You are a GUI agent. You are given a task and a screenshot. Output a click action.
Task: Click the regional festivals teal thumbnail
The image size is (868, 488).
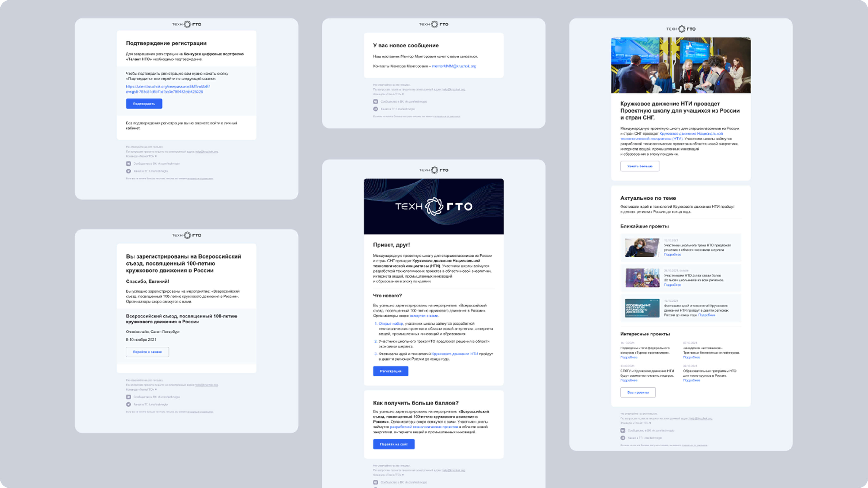tap(642, 308)
